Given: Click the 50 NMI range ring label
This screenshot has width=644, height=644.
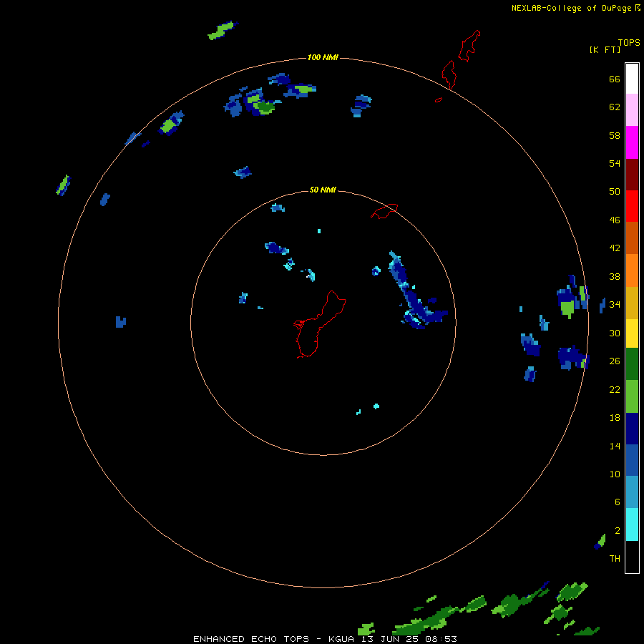Looking at the screenshot, I should click(323, 190).
